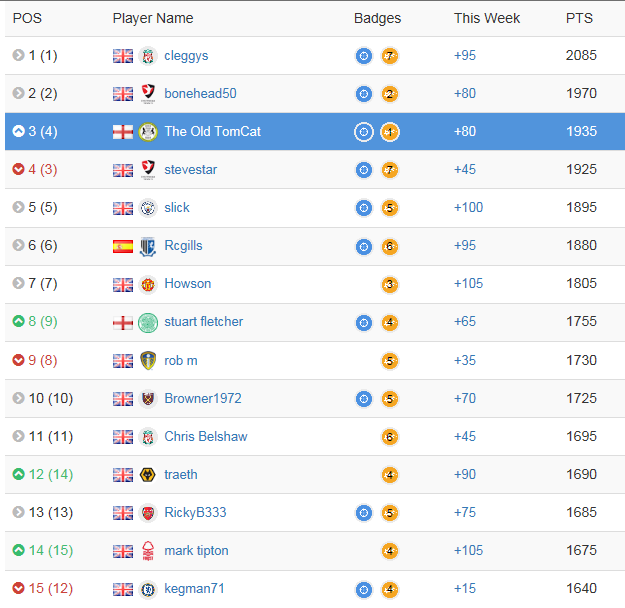Click the England flag beside stuart fletcher
Viewport: 625px width, 608px height.
tap(123, 323)
